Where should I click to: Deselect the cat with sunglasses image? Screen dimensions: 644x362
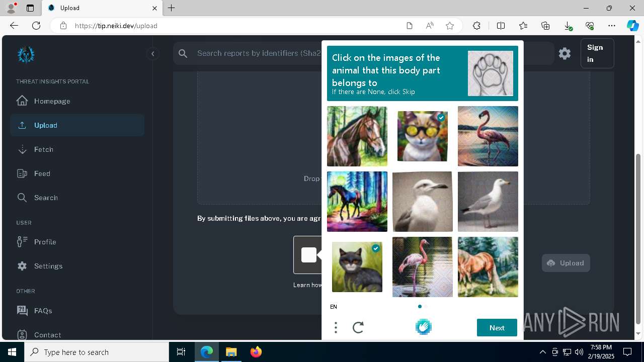(x=423, y=136)
